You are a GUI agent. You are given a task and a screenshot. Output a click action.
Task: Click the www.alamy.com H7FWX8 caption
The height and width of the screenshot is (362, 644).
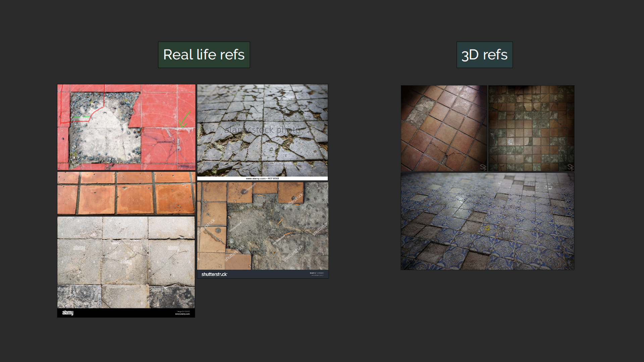pyautogui.click(x=262, y=179)
